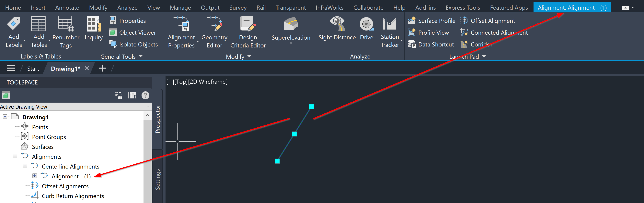The width and height of the screenshot is (644, 203).
Task: Expand the Modify panel dropdown
Action: pos(249,57)
